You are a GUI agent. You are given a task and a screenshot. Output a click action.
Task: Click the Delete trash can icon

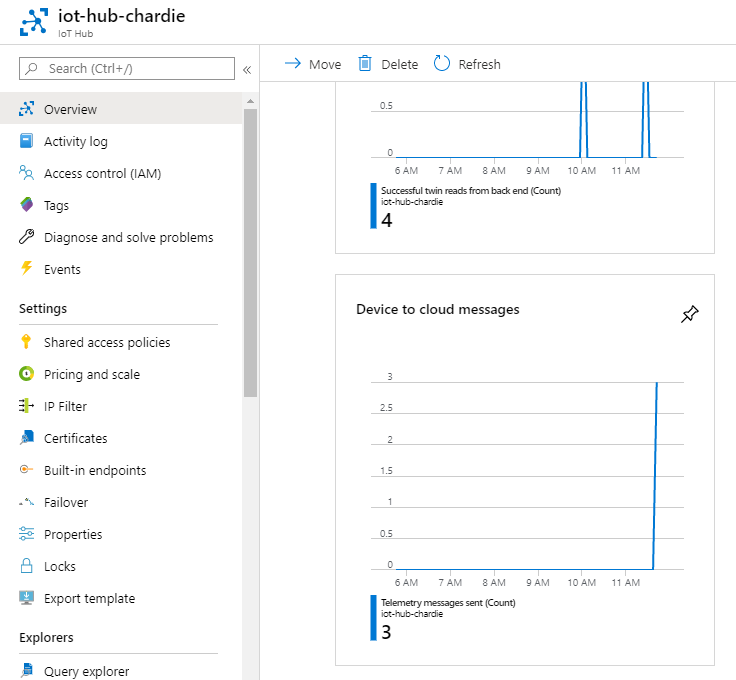[365, 63]
